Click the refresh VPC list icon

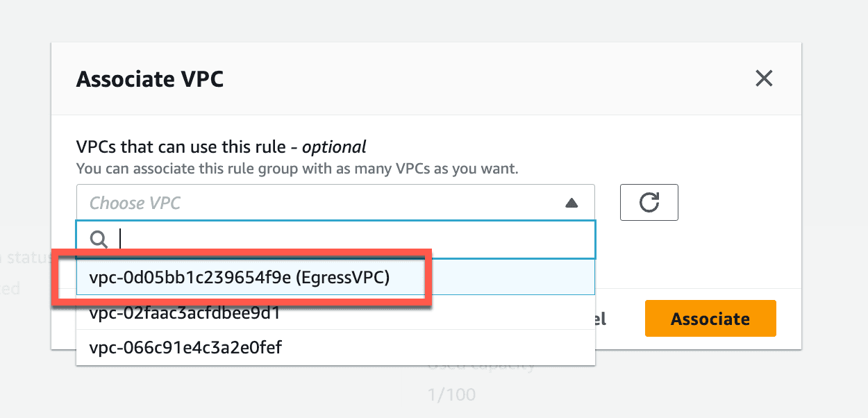coord(649,203)
